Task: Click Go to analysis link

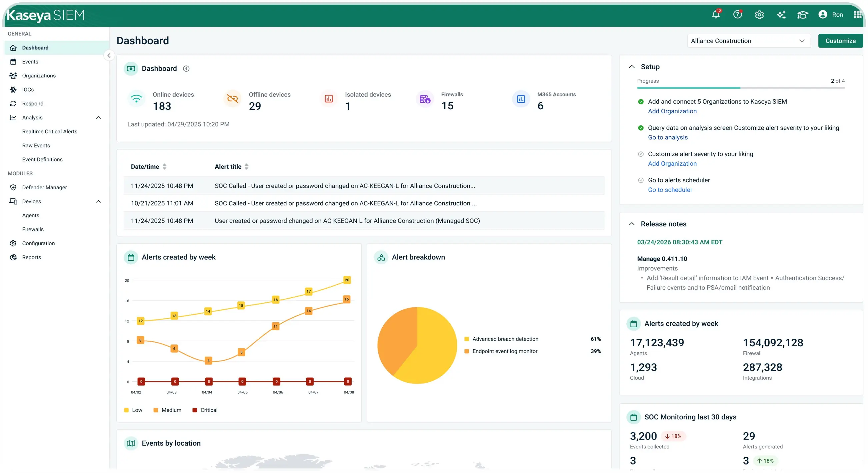Action: tap(668, 137)
